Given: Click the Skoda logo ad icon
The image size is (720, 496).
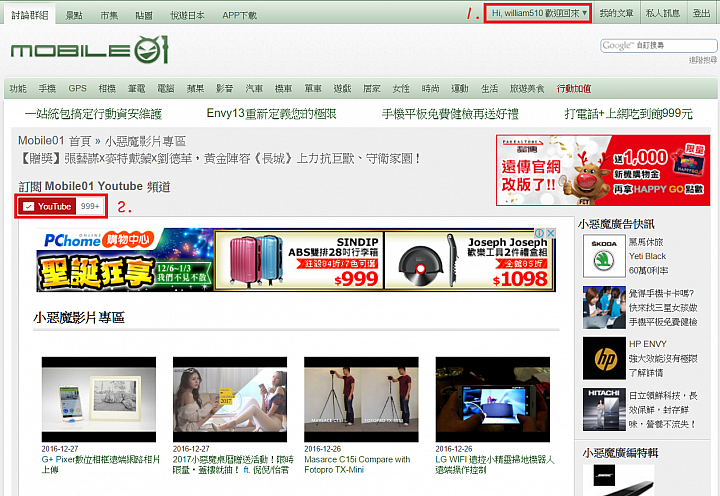Looking at the screenshot, I should (604, 256).
